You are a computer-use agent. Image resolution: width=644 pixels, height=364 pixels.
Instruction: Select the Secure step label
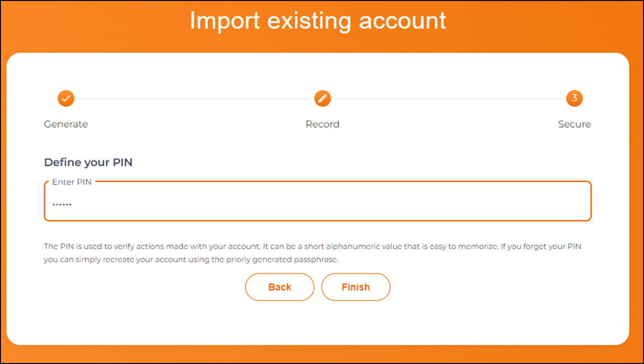pos(574,124)
